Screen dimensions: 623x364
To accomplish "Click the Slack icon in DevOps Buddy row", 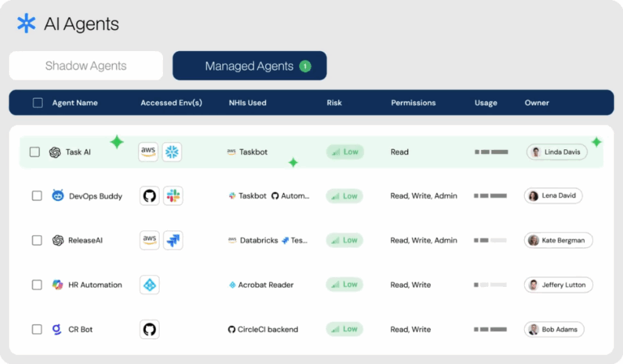I will tap(173, 195).
